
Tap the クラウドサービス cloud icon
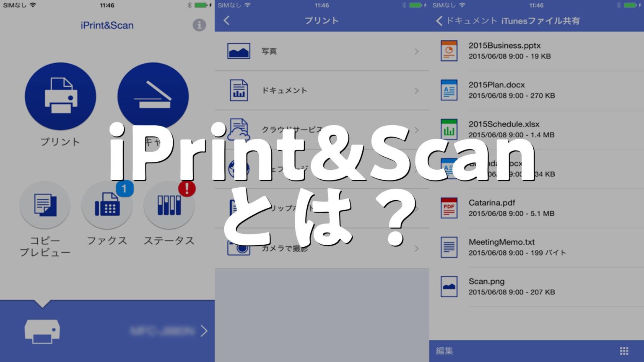coord(238,129)
